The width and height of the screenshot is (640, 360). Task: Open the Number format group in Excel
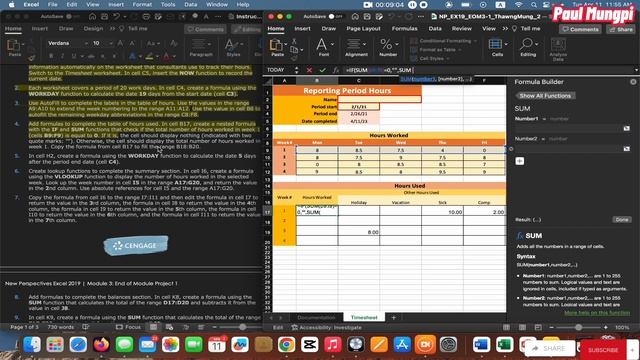(388, 47)
